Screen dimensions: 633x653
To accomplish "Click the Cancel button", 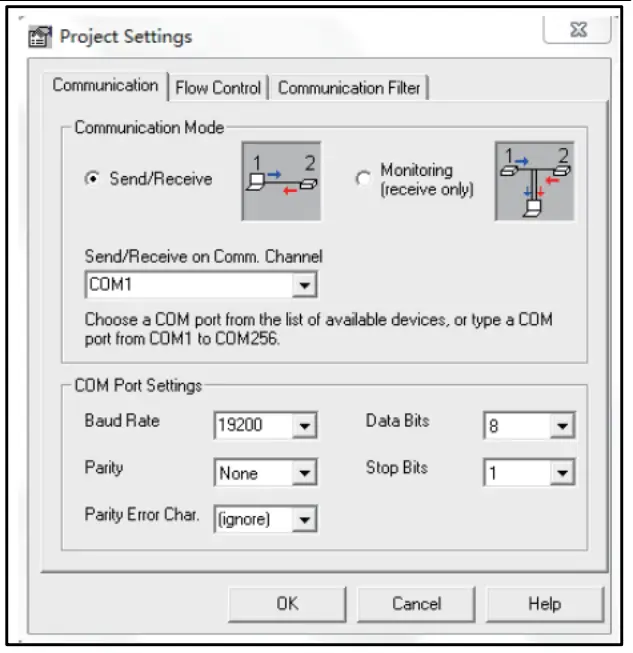I will [416, 603].
